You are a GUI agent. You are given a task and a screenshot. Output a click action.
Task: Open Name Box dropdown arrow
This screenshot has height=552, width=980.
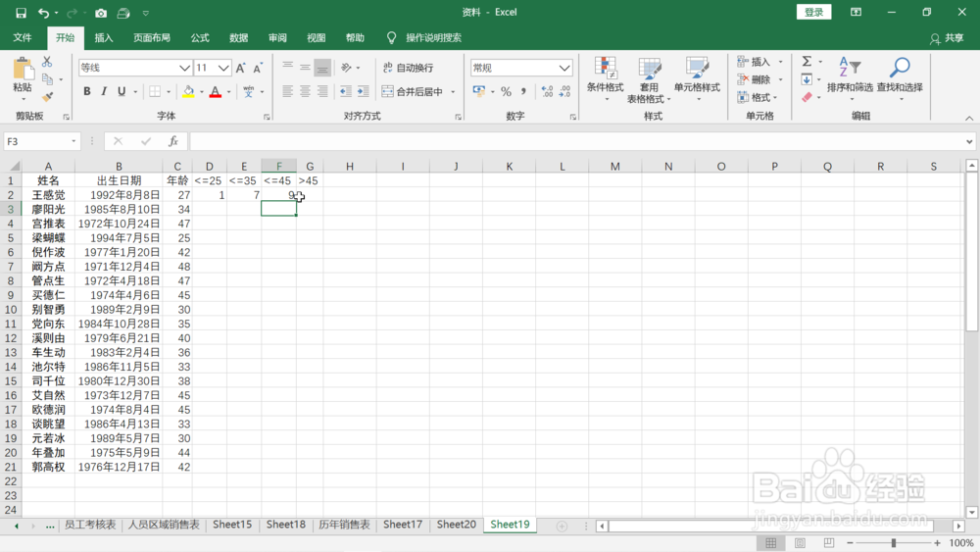(73, 141)
